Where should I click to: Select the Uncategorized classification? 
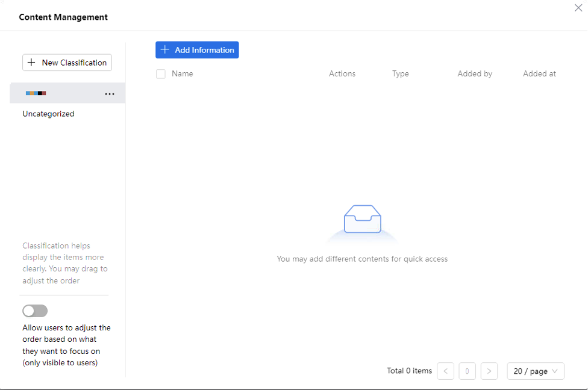48,114
